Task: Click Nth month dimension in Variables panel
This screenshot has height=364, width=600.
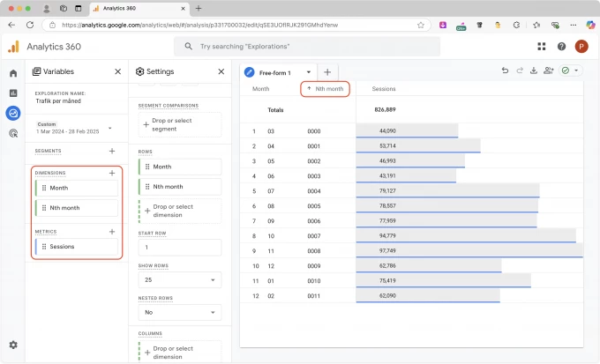Action: click(x=77, y=208)
